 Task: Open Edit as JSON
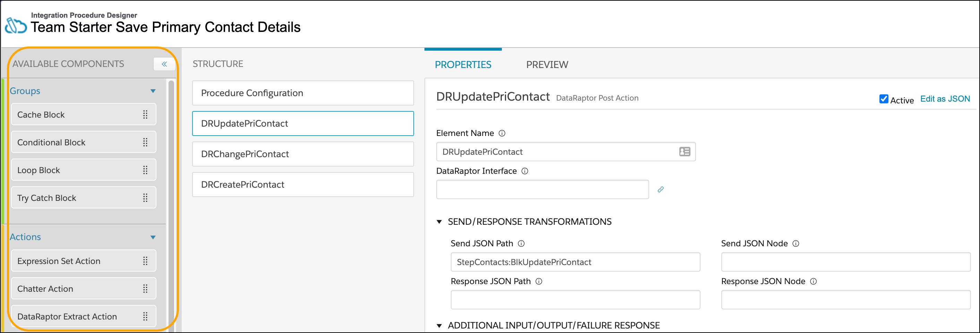(x=945, y=99)
